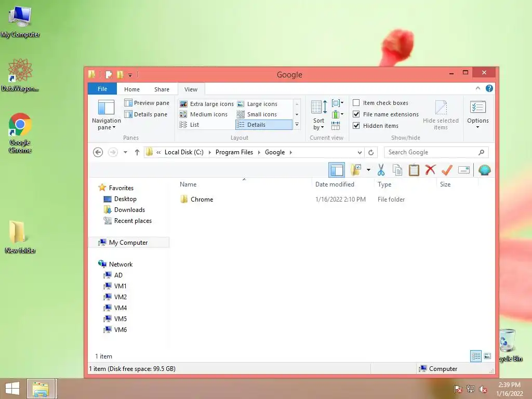Open the Navigation pane dropdown button
Screen dimensions: 532x399
106,115
